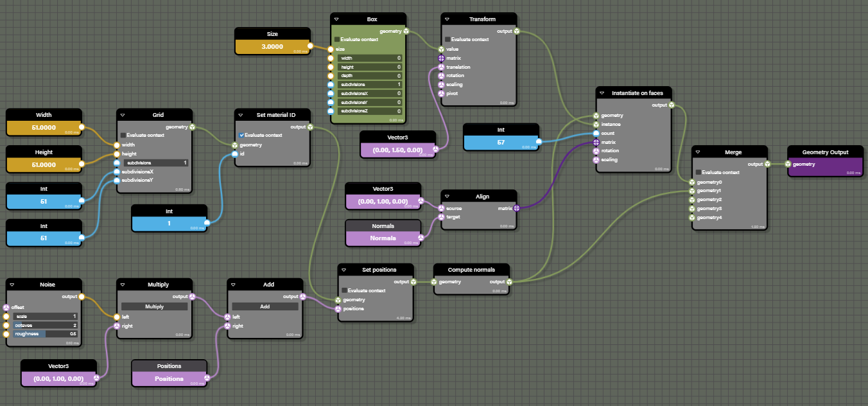Click the Multiply operation button

coord(154,306)
